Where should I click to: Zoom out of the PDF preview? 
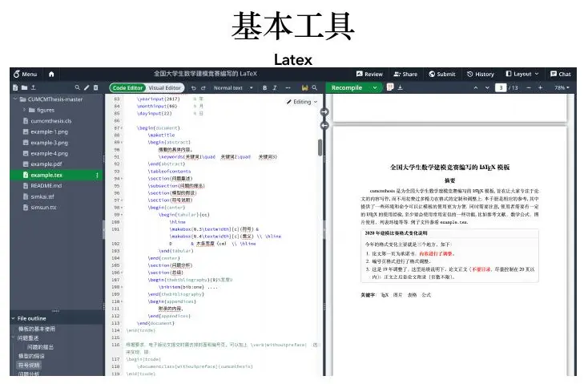[x=529, y=87]
